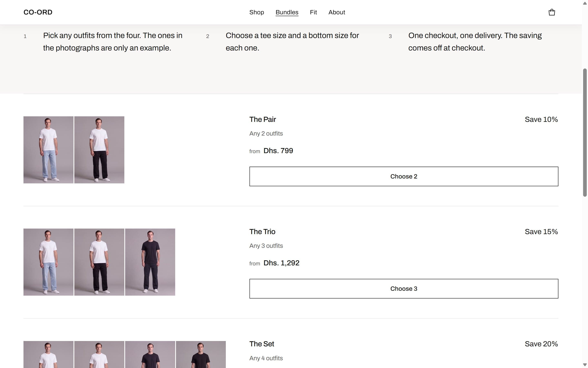Go to CO-ORD logo home link

(38, 12)
